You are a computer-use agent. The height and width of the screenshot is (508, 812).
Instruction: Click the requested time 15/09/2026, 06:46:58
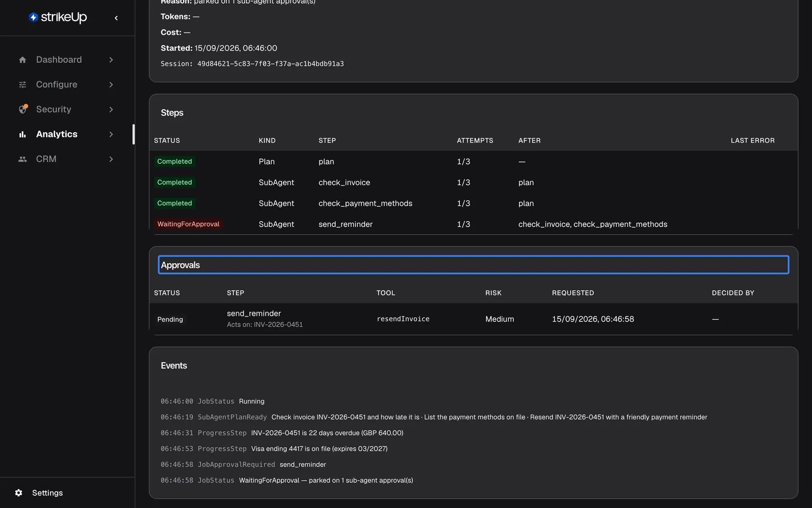(x=593, y=319)
